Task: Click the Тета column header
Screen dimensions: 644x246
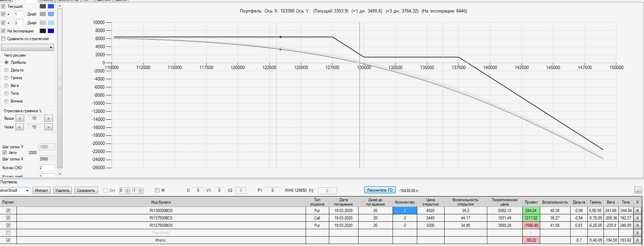Action: [626, 202]
